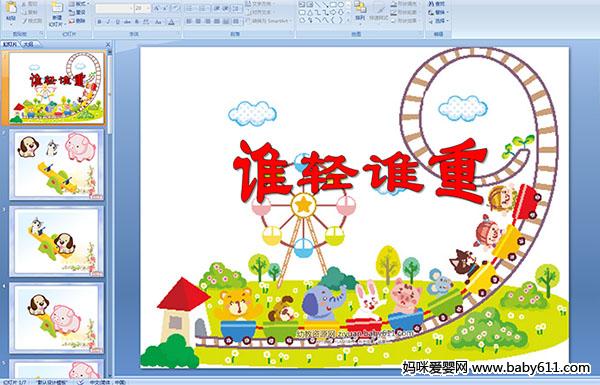
Task: Toggle Italic formatting with the I icon
Action: tap(108, 22)
